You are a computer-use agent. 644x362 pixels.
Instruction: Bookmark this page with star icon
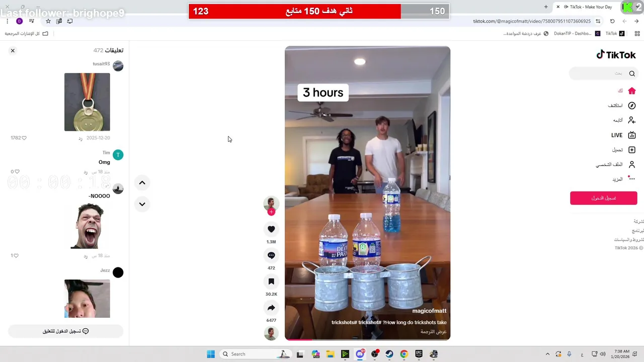tap(48, 21)
